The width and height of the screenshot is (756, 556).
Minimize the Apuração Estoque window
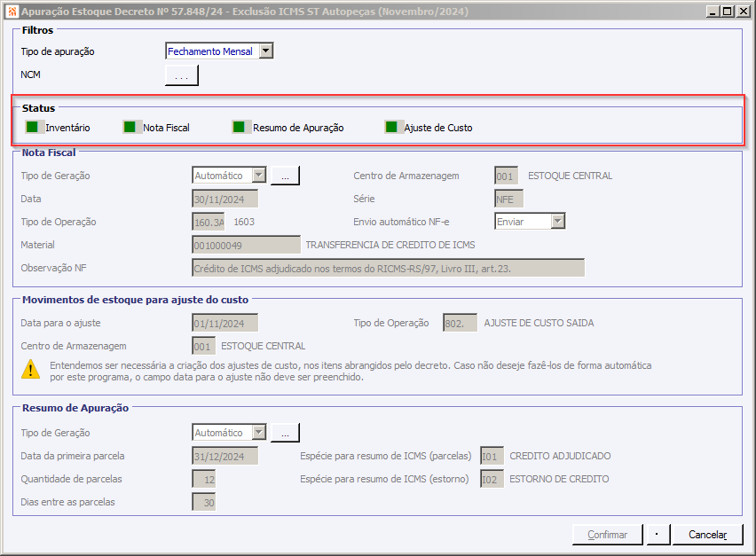713,11
